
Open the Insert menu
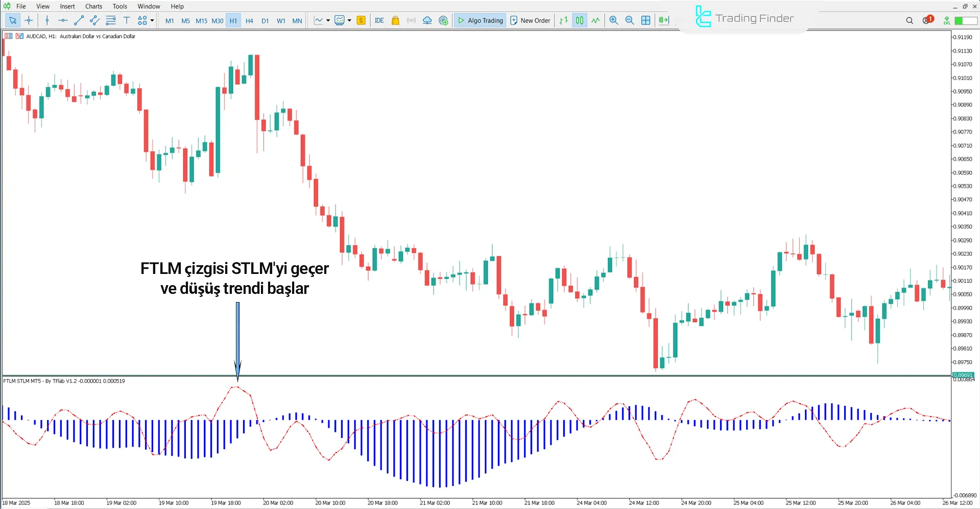tap(67, 6)
